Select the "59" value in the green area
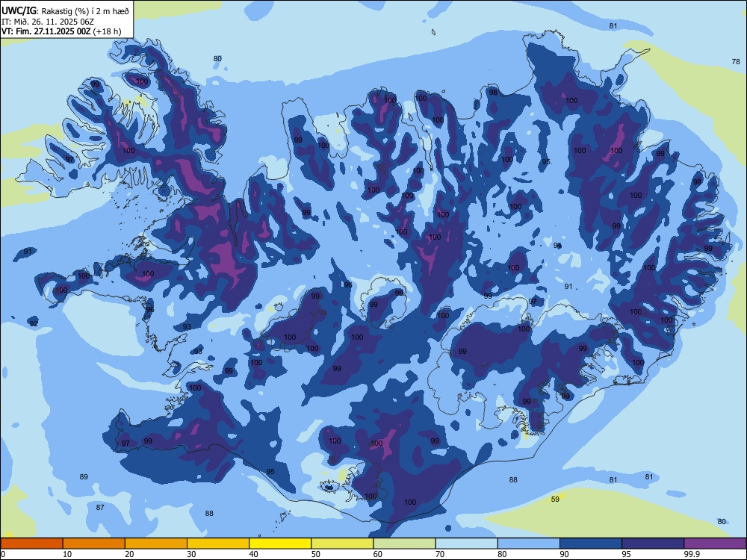The height and width of the screenshot is (560, 747). click(x=555, y=499)
